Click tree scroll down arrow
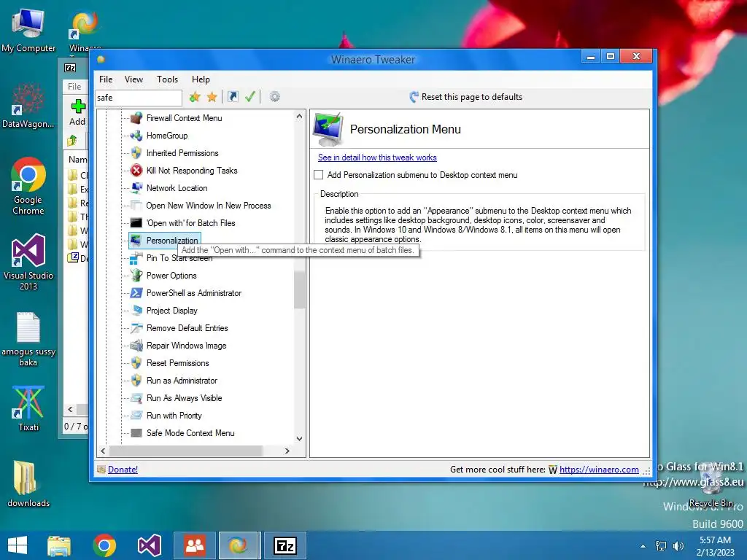The width and height of the screenshot is (747, 560). tap(299, 438)
